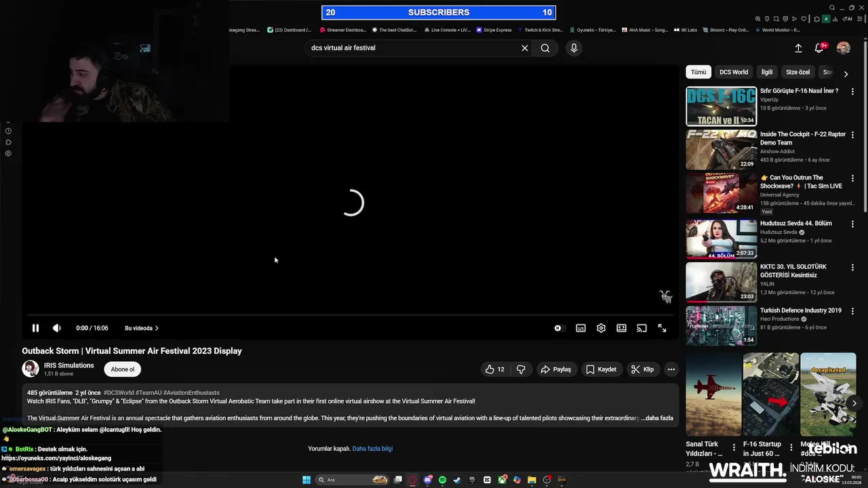Pause the video playback
This screenshot has height=488, width=868.
pyautogui.click(x=35, y=328)
